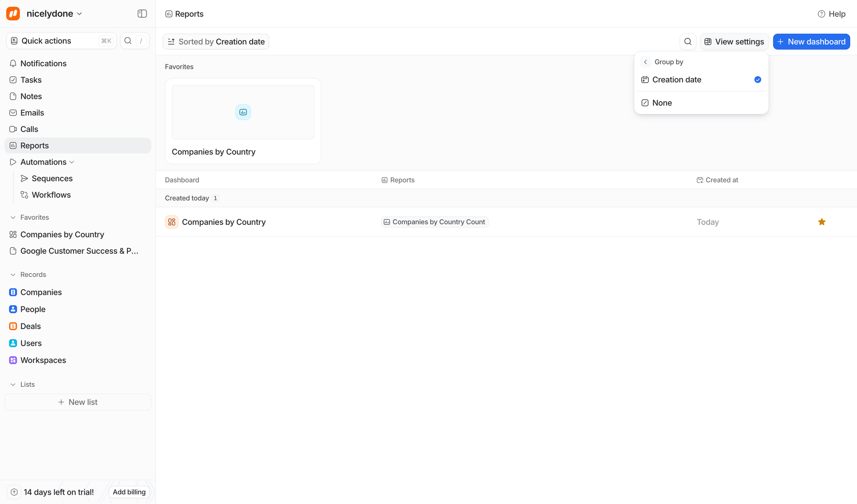Collapse the Records sidebar section
The height and width of the screenshot is (504, 857).
pos(13,274)
